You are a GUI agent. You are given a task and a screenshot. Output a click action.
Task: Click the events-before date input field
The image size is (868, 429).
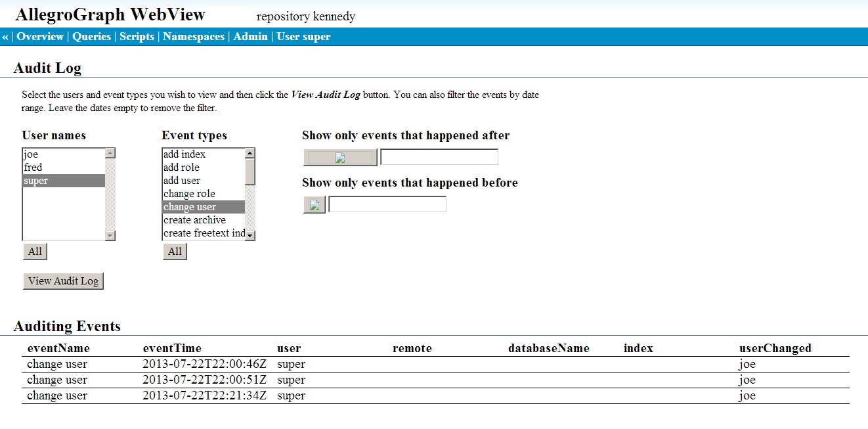[387, 204]
